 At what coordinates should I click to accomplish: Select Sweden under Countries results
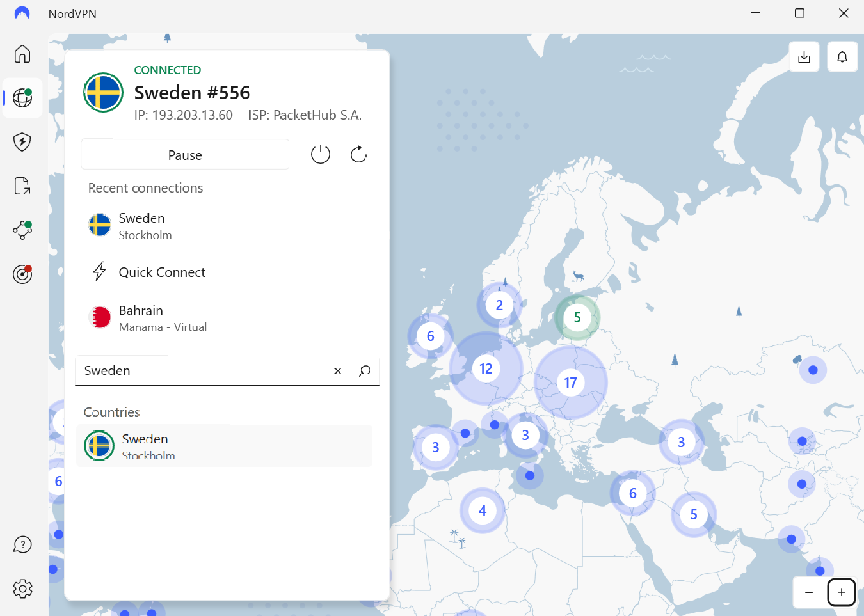[x=224, y=446]
